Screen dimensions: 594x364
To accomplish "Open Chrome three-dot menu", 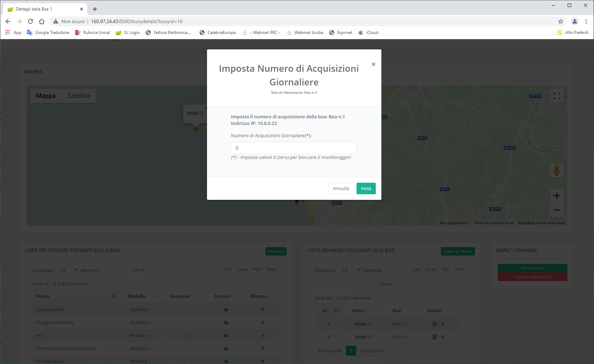I will click(x=586, y=21).
